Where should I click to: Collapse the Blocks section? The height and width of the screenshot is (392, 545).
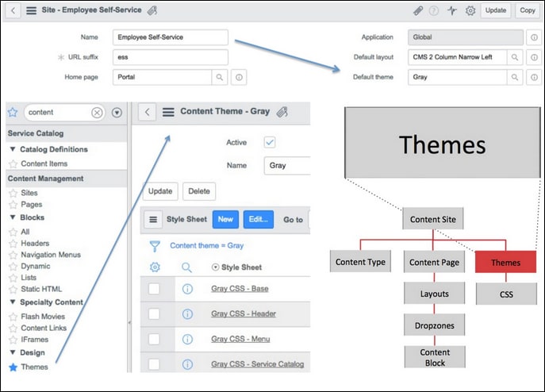13,217
